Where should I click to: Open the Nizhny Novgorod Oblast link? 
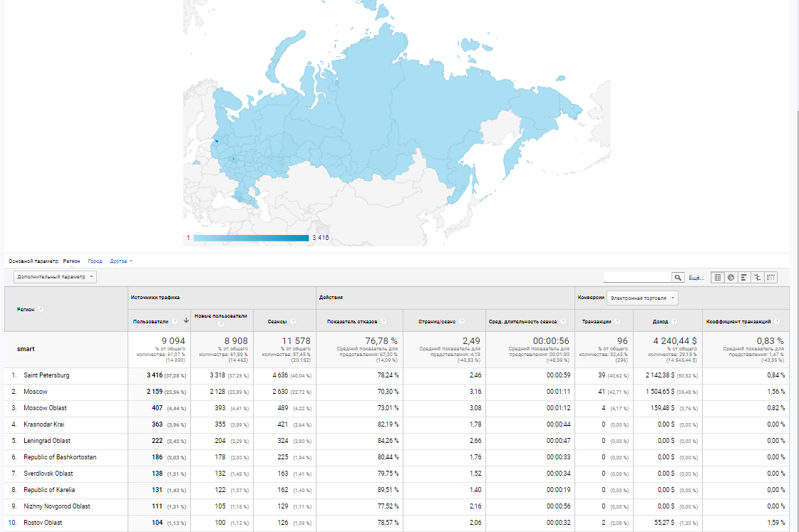[x=56, y=506]
